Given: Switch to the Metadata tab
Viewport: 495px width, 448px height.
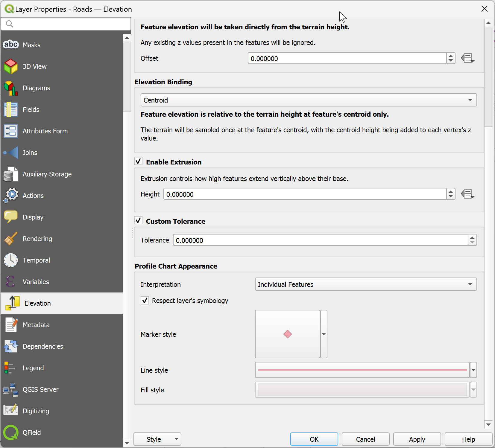Looking at the screenshot, I should click(x=36, y=325).
